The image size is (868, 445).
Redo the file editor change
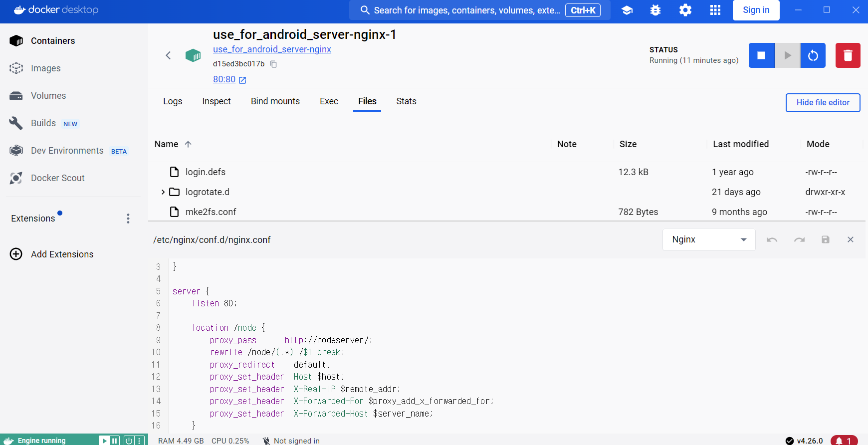click(799, 240)
